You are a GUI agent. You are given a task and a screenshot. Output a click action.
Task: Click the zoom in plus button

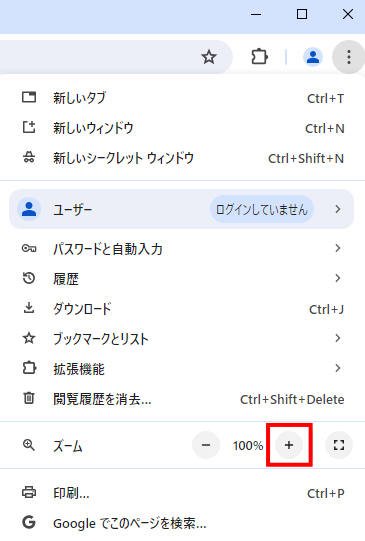point(289,445)
